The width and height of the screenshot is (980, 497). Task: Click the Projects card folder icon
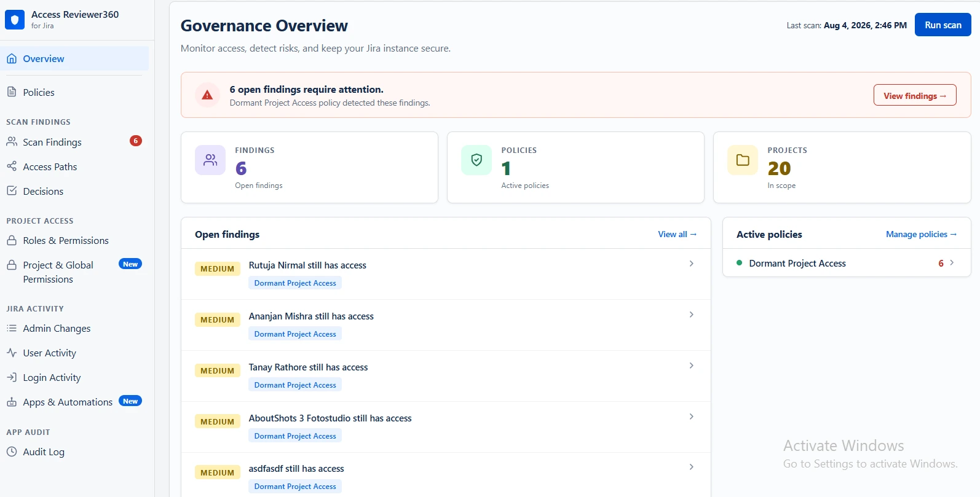tap(743, 160)
